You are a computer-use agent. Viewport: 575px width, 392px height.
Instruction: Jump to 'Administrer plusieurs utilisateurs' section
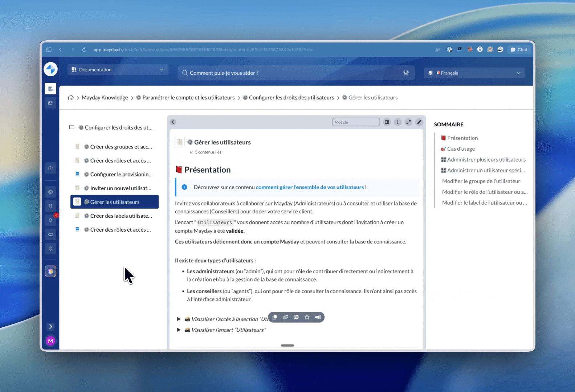pos(483,159)
